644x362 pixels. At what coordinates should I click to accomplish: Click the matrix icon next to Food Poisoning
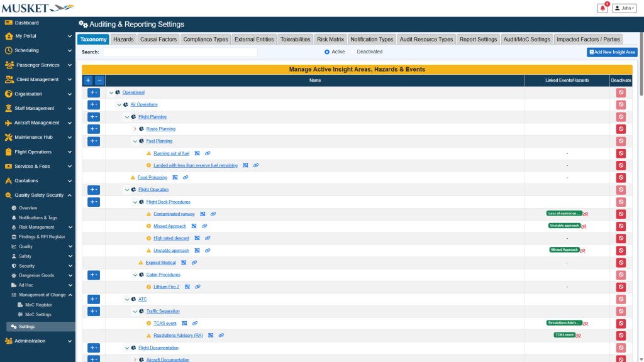coord(175,177)
